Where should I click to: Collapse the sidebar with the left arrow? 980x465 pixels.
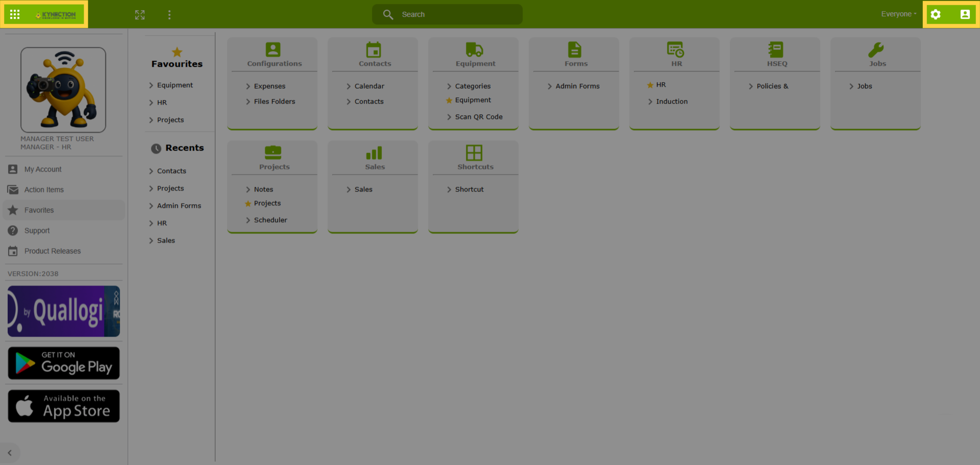[x=9, y=453]
